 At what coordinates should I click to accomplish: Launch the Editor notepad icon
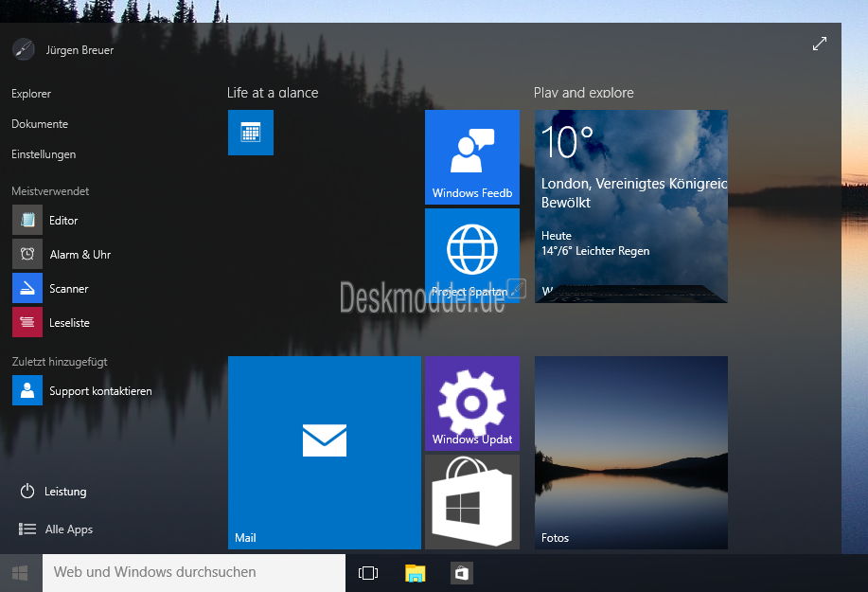[27, 220]
